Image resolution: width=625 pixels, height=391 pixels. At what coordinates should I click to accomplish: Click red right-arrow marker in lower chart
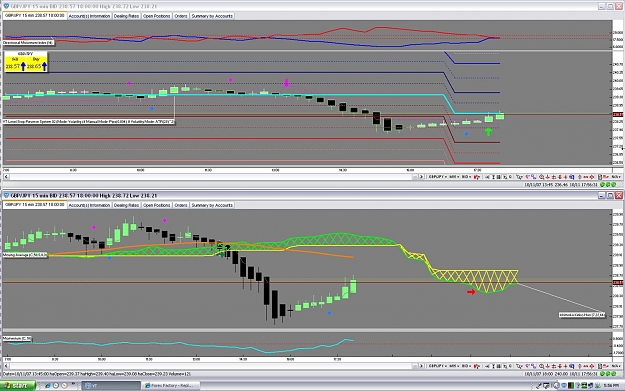pos(471,292)
